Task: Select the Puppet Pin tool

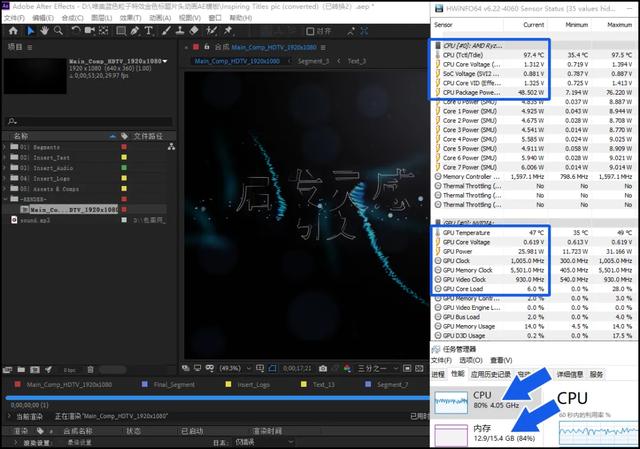Action: click(x=228, y=31)
